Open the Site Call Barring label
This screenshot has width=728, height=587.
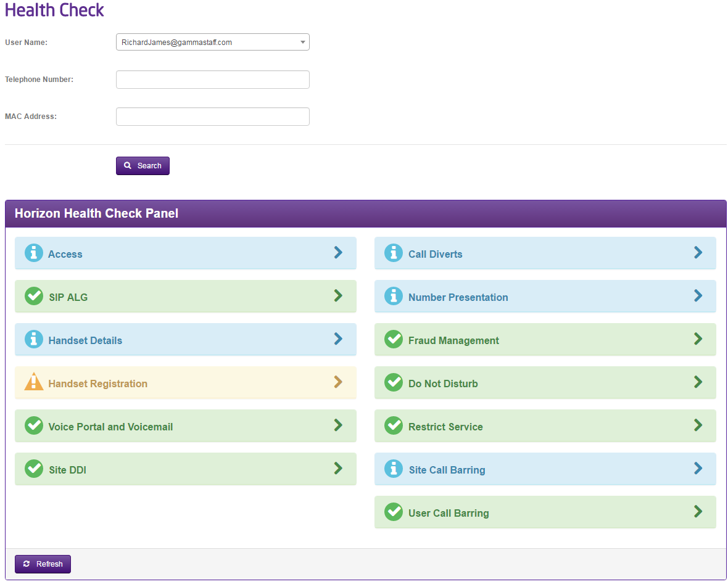[x=447, y=470]
